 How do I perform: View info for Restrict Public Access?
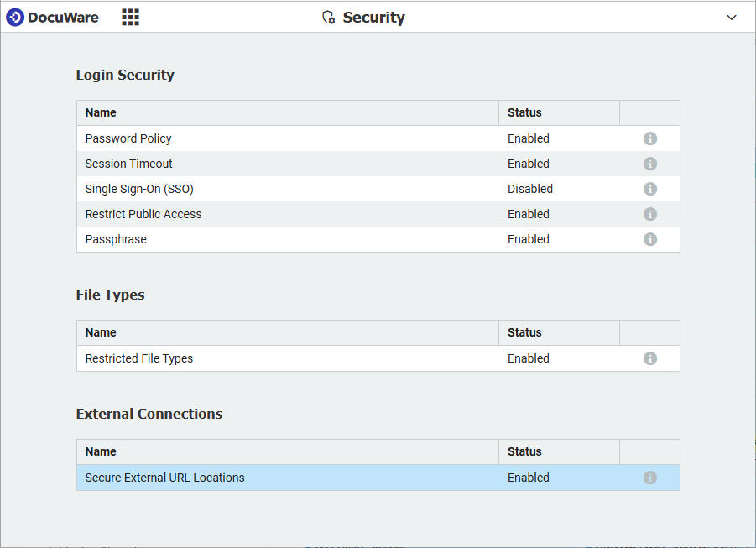pyautogui.click(x=649, y=214)
